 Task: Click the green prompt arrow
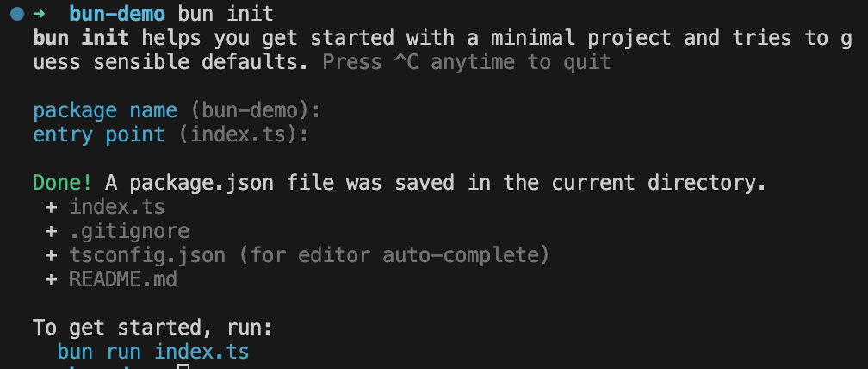pos(40,15)
